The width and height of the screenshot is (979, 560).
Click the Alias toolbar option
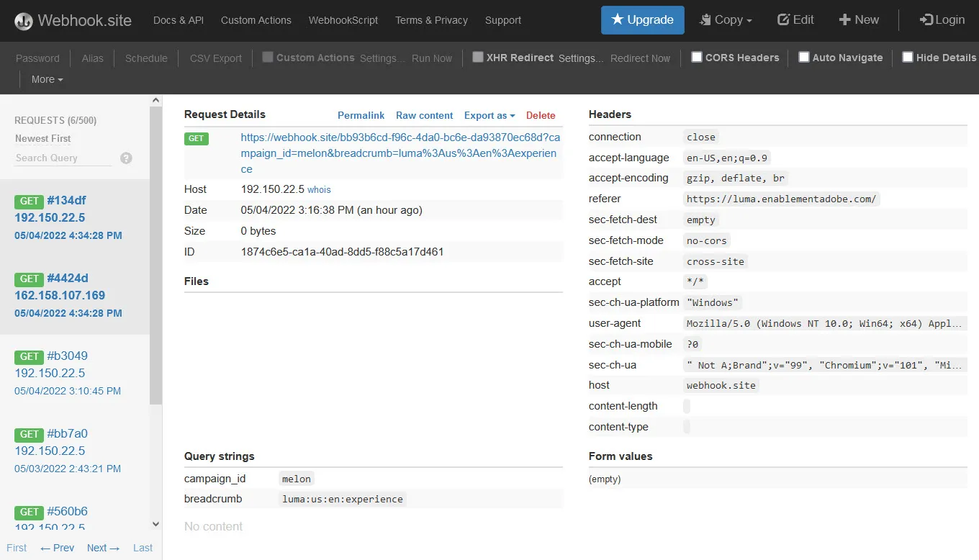[92, 58]
